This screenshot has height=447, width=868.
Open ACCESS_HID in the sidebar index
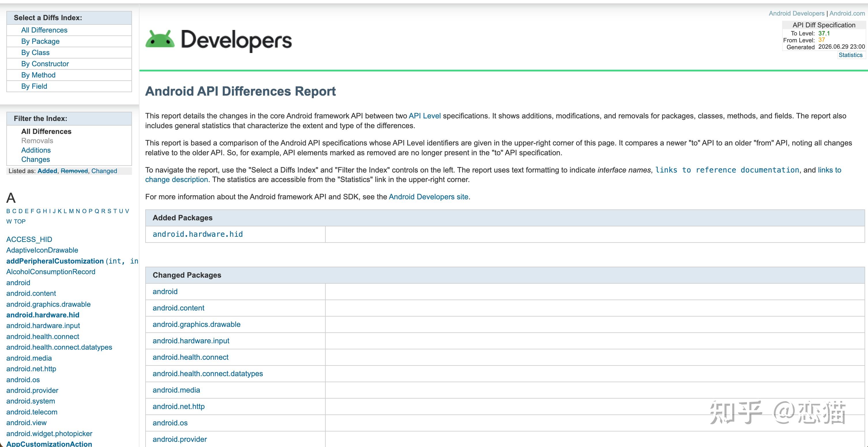(x=29, y=240)
